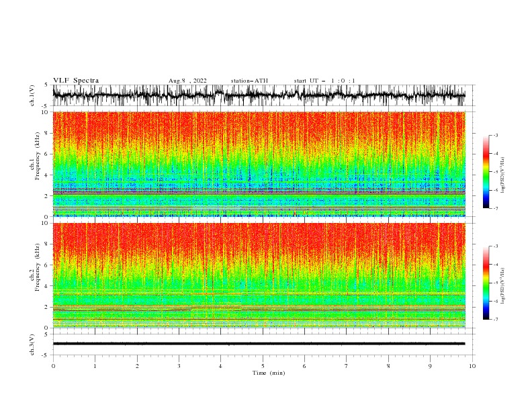
Task: Click the "10" kHz tick of ch.1 frequency axis
Action: [45, 112]
